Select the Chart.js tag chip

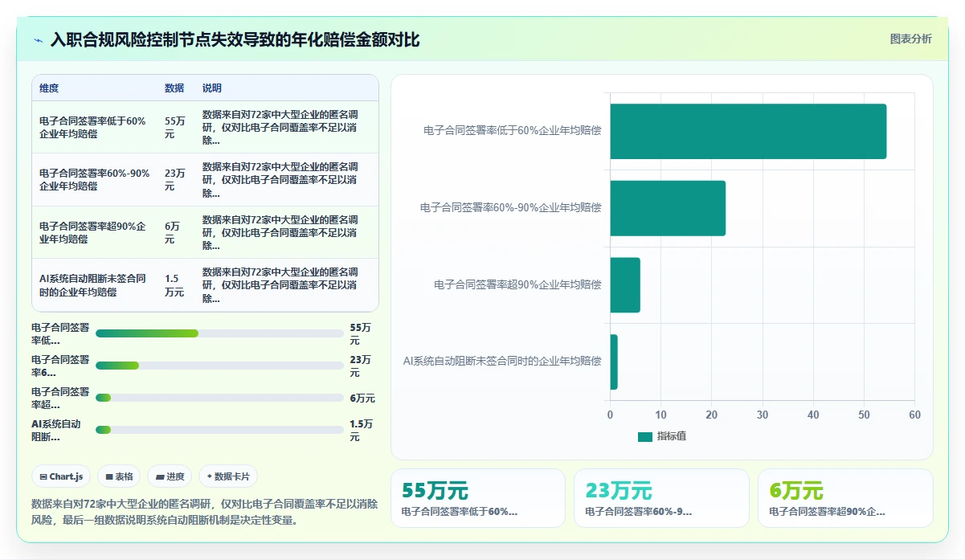(x=62, y=476)
